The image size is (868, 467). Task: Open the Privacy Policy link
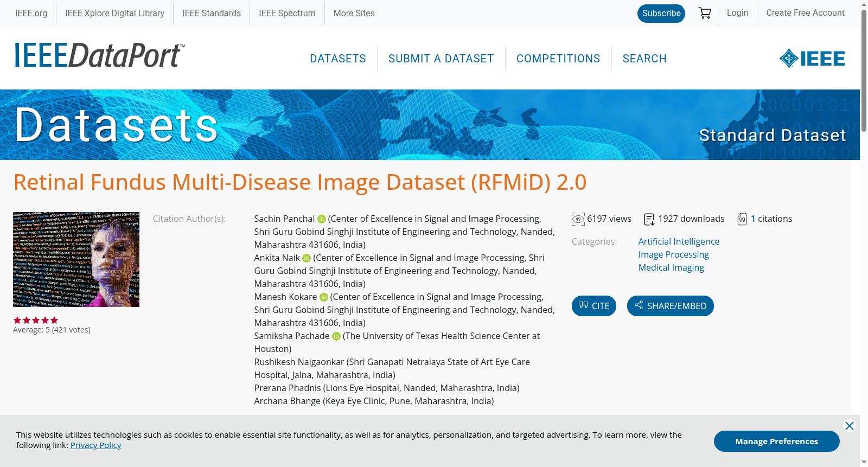click(x=95, y=445)
